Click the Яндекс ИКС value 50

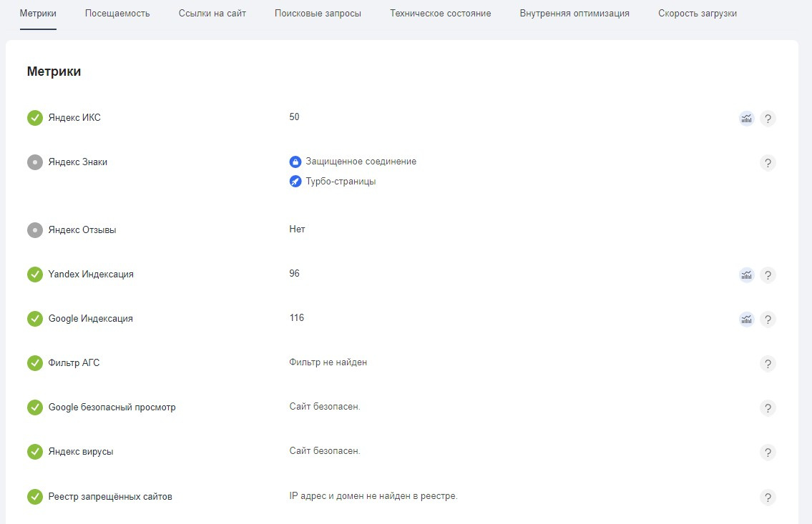[x=294, y=117]
